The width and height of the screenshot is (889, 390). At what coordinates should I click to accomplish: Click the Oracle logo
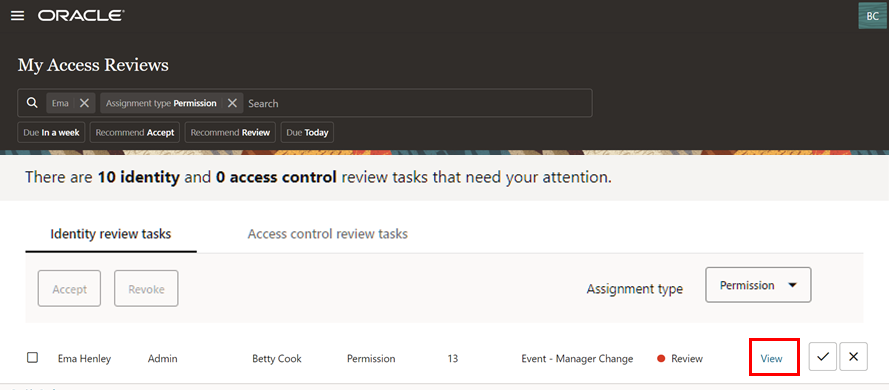pos(81,16)
